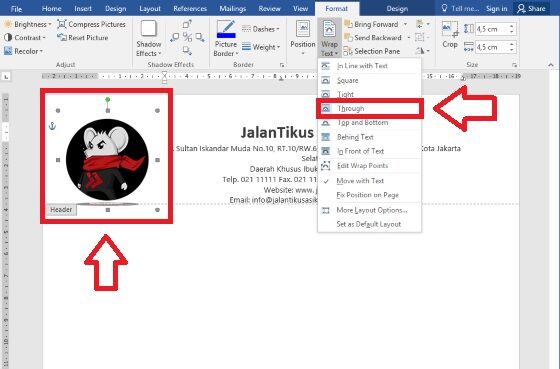This screenshot has width=560, height=369.
Task: Switch to the Mailings ribbon tab
Action: pos(232,9)
